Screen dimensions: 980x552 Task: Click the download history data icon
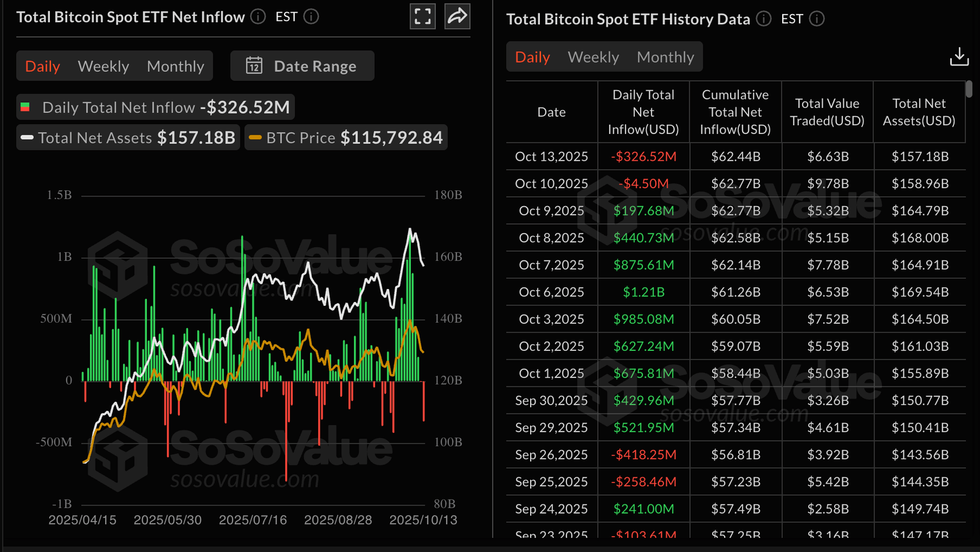click(x=958, y=57)
